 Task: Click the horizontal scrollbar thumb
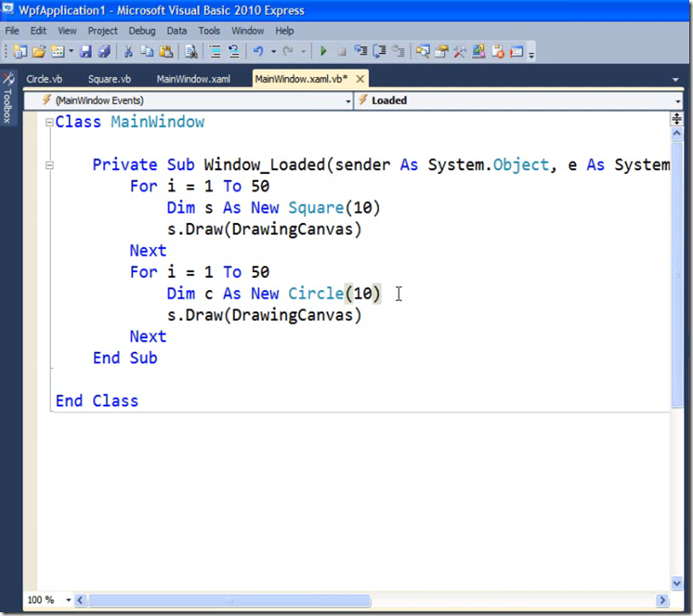pos(229,600)
